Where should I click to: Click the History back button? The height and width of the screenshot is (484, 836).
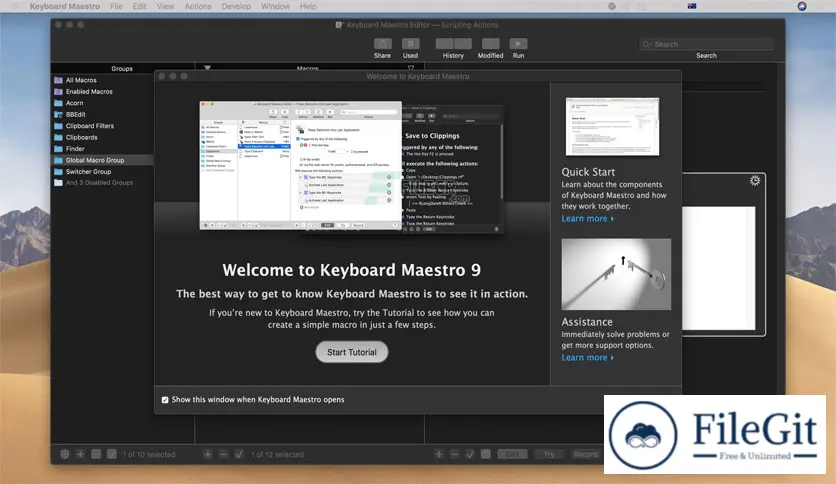coord(444,44)
